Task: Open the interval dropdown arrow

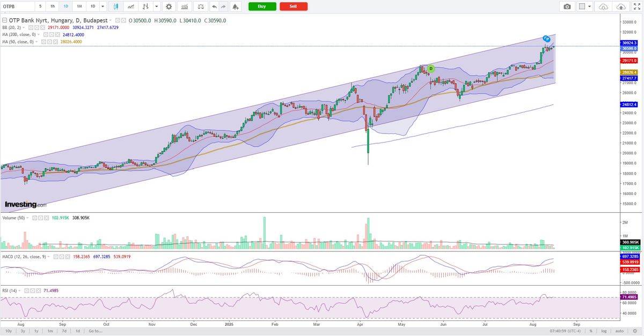Action: point(103,6)
